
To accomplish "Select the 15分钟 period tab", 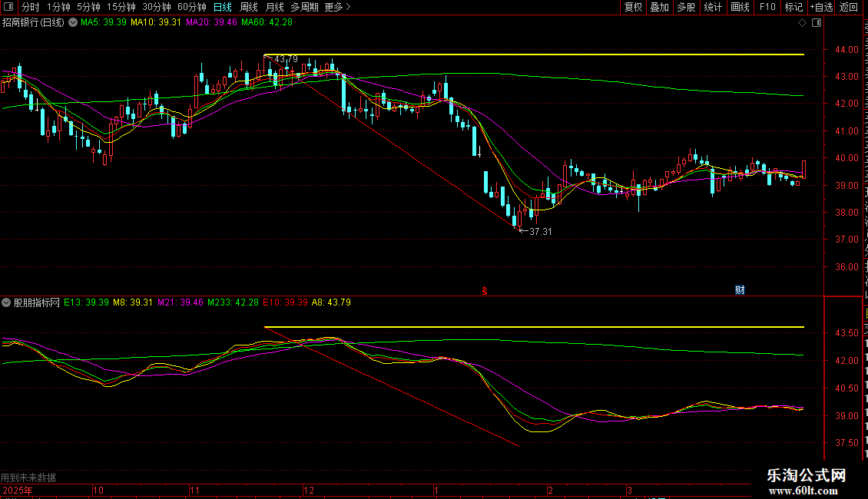I will pyautogui.click(x=121, y=7).
